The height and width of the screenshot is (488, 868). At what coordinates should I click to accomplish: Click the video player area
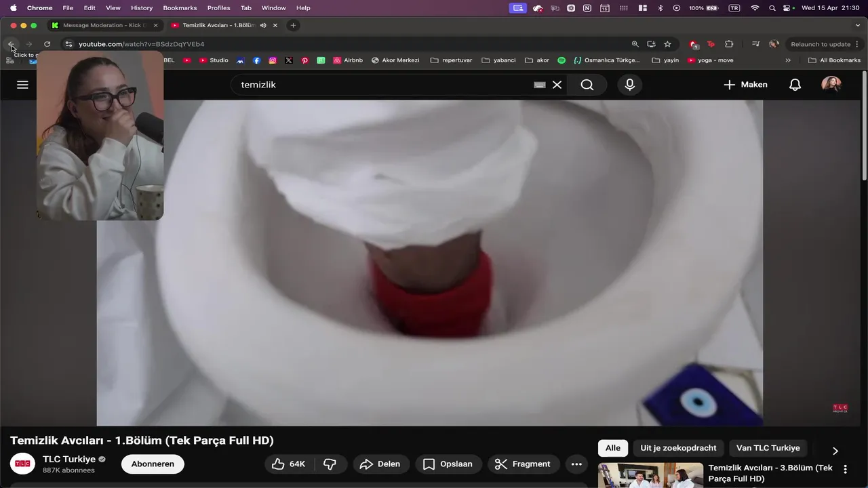point(429,263)
